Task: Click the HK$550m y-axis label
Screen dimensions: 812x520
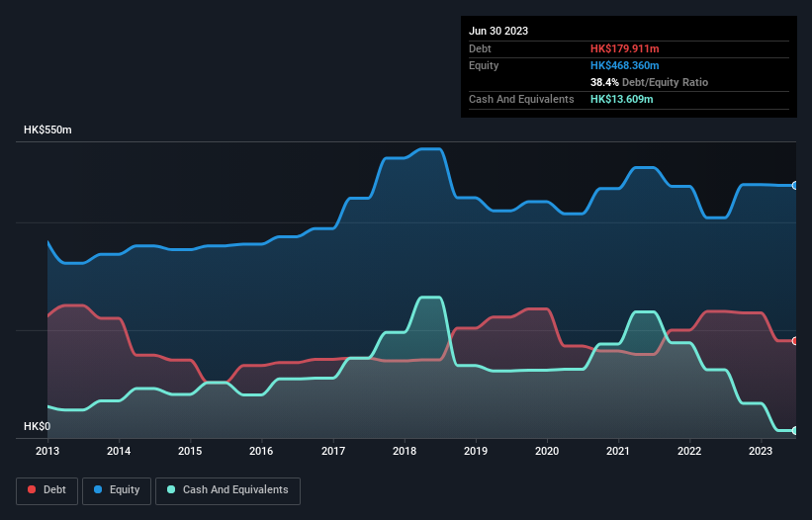Action: click(47, 130)
